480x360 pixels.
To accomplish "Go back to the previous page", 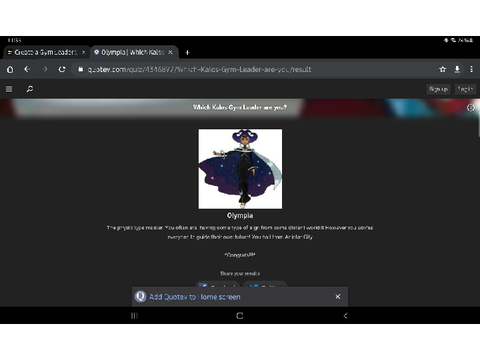I will point(27,69).
